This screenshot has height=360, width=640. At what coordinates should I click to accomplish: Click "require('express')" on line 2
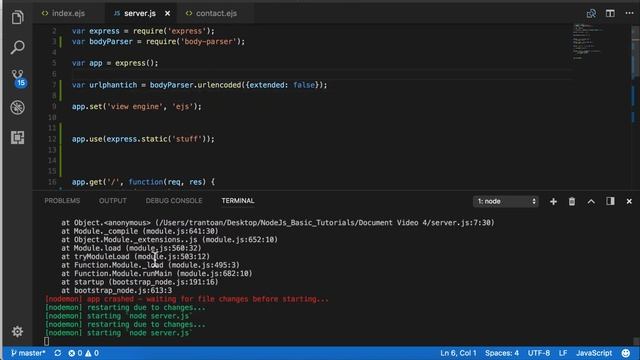click(171, 31)
